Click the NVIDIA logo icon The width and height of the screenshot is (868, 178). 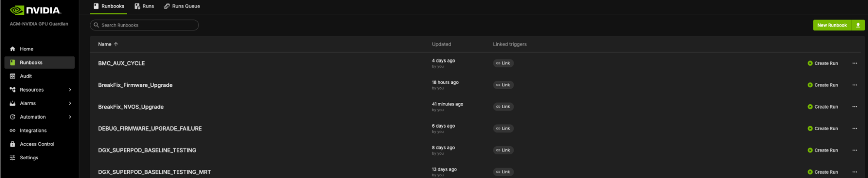(17, 10)
